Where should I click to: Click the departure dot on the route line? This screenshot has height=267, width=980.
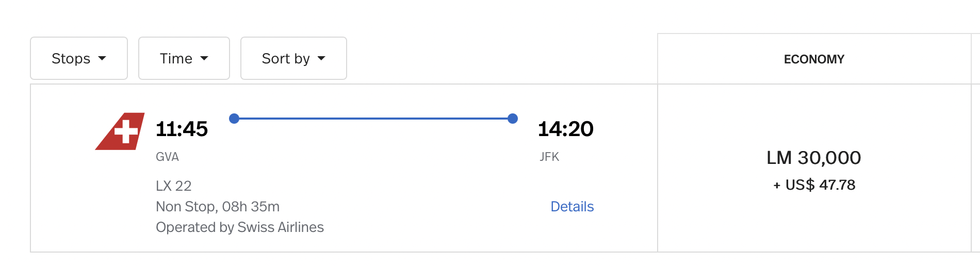point(234,119)
